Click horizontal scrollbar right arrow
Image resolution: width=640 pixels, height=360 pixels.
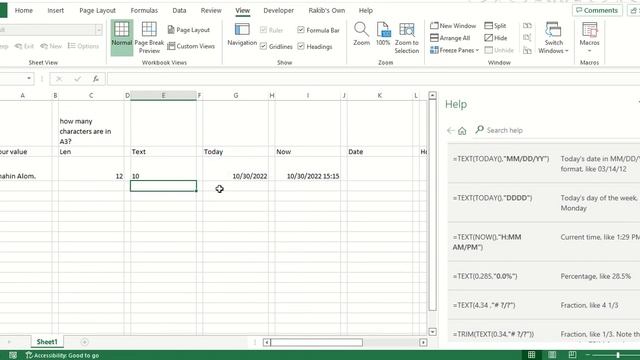point(423,342)
